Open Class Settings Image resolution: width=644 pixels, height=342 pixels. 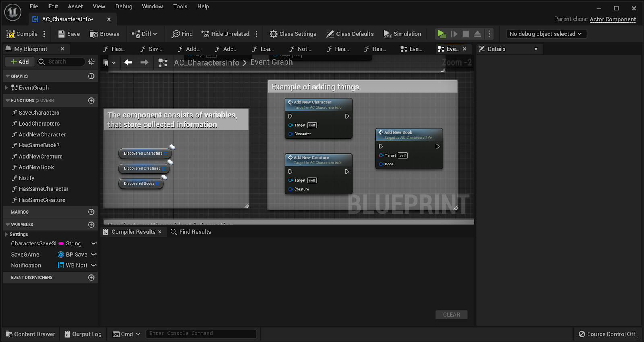[293, 34]
